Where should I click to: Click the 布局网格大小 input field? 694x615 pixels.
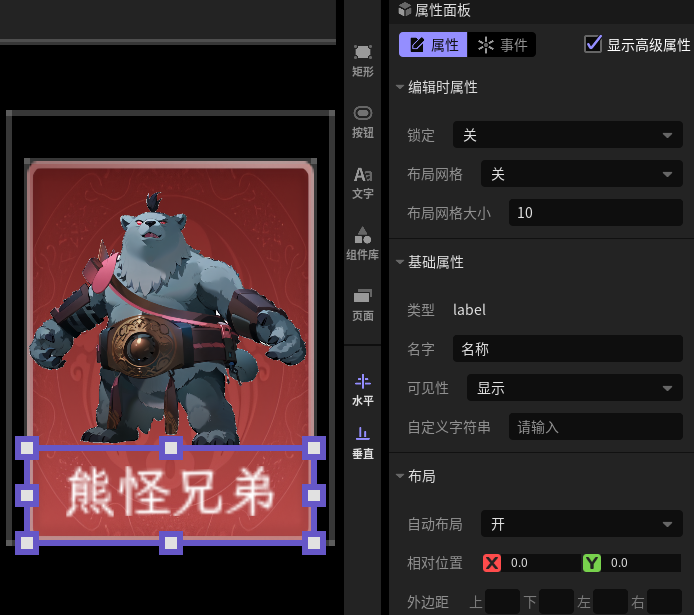point(595,213)
